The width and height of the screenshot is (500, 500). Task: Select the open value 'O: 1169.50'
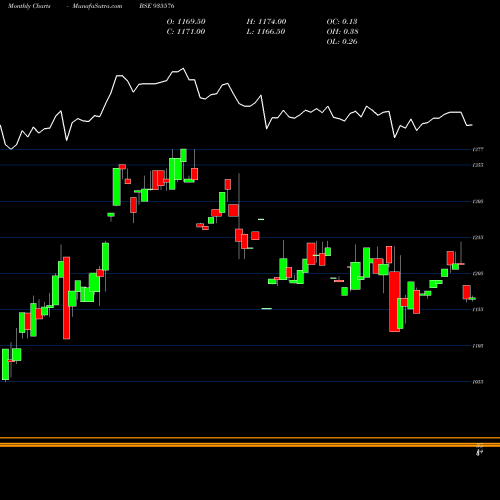pyautogui.click(x=186, y=21)
